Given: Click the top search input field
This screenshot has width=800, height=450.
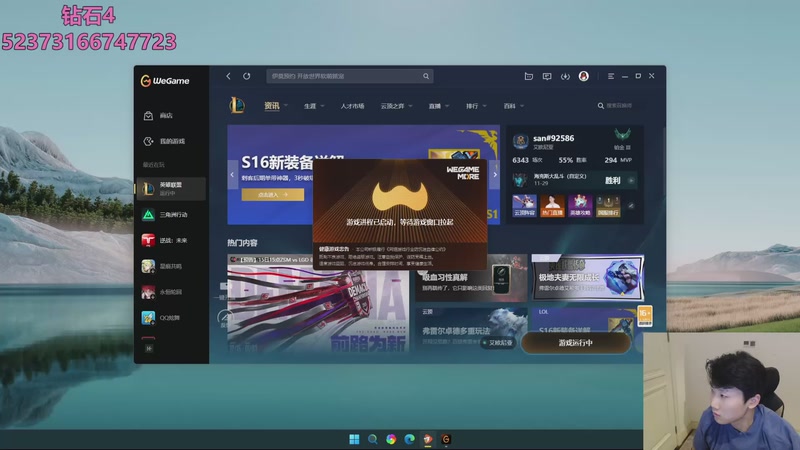Looking at the screenshot, I should (350, 76).
